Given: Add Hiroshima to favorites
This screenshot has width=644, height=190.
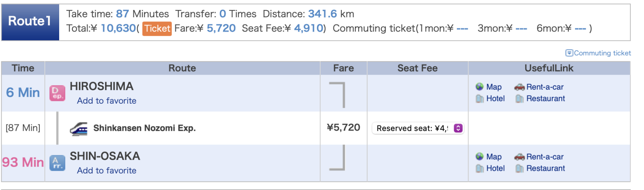Looking at the screenshot, I should coord(107,101).
